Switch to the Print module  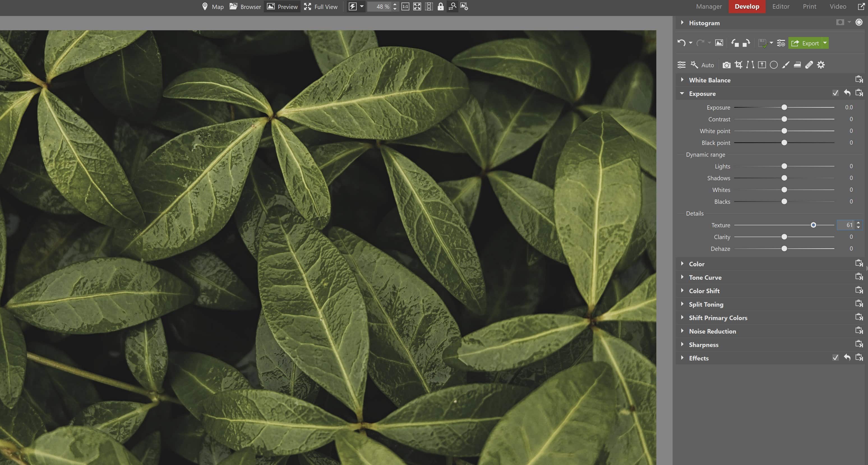tap(809, 6)
